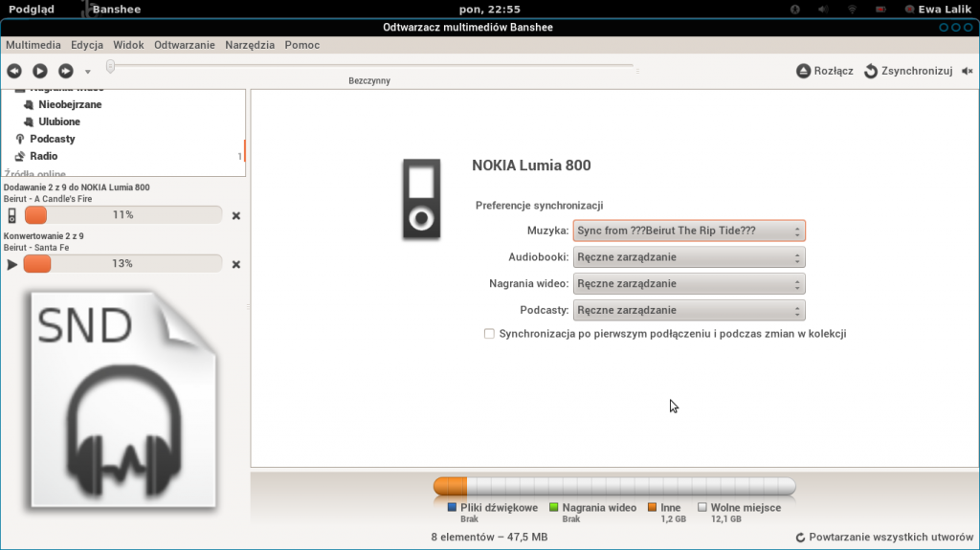Click the Radio source icon
This screenshot has width=980, height=550.
click(x=19, y=156)
